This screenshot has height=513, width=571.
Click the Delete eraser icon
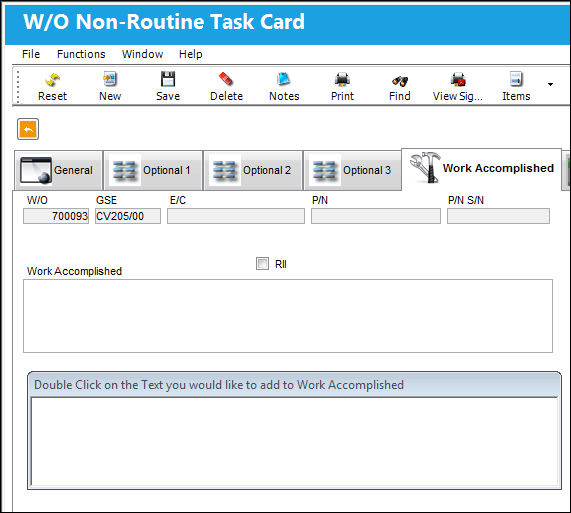226,87
